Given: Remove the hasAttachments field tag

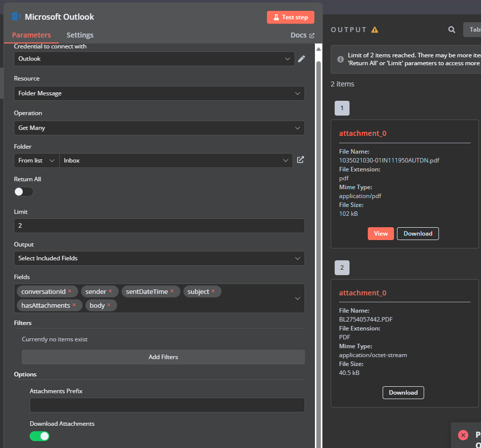Looking at the screenshot, I should click(74, 305).
